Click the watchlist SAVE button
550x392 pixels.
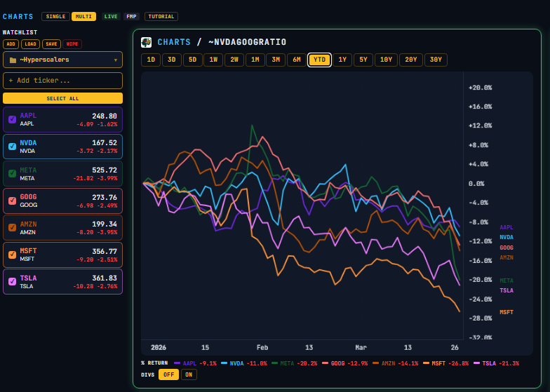tap(51, 44)
